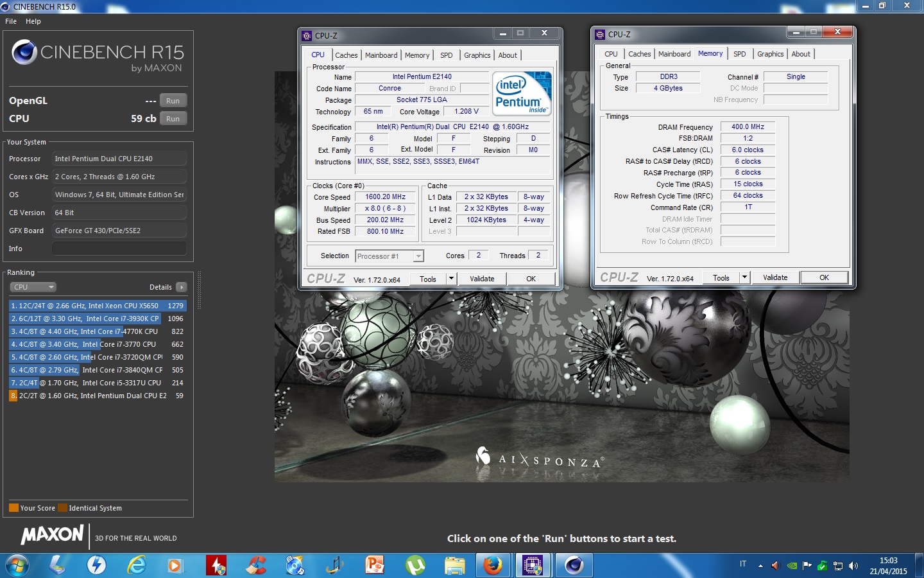Open the Help menu in Cinebench
Image resolution: width=924 pixels, height=578 pixels.
coord(33,21)
